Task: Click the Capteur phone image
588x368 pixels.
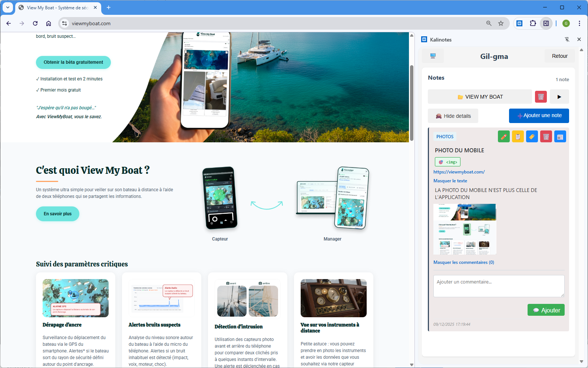Action: [220, 198]
